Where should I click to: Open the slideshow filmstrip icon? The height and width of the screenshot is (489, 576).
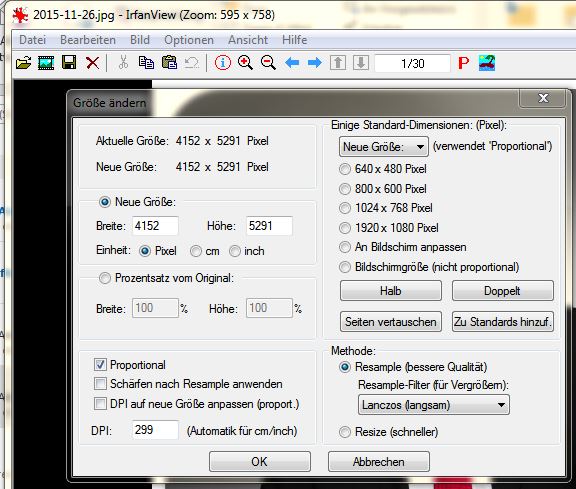[46, 63]
